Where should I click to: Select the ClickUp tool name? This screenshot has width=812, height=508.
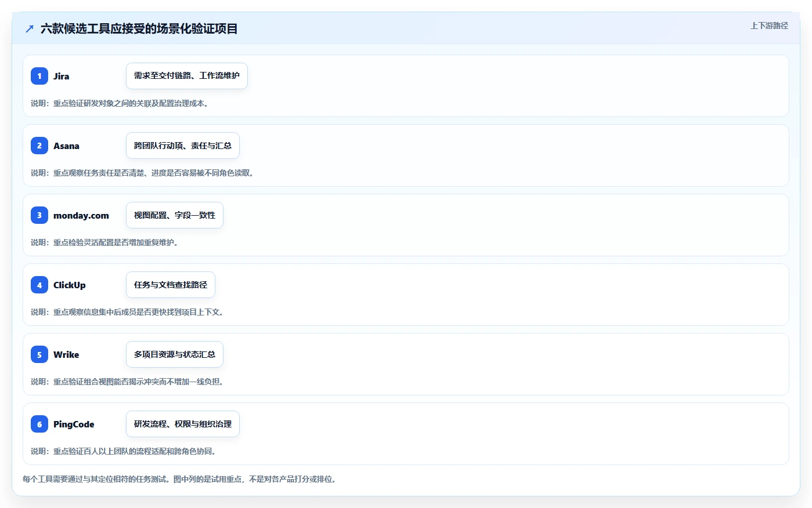70,285
